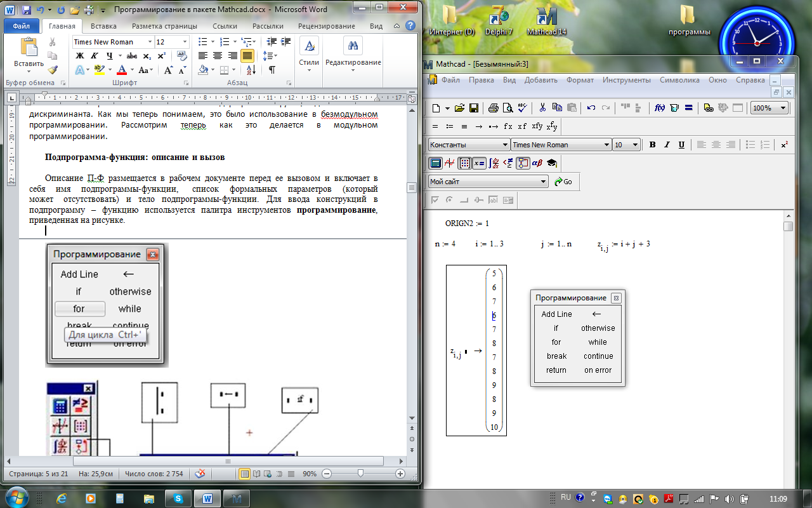This screenshot has width=812, height=508.
Task: Open Word font name dropdown
Action: point(150,42)
